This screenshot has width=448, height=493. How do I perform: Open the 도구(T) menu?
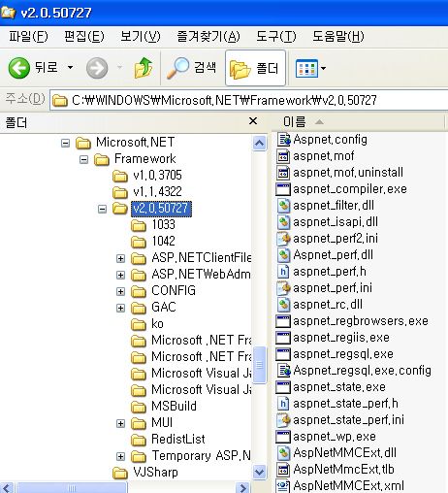click(x=276, y=36)
